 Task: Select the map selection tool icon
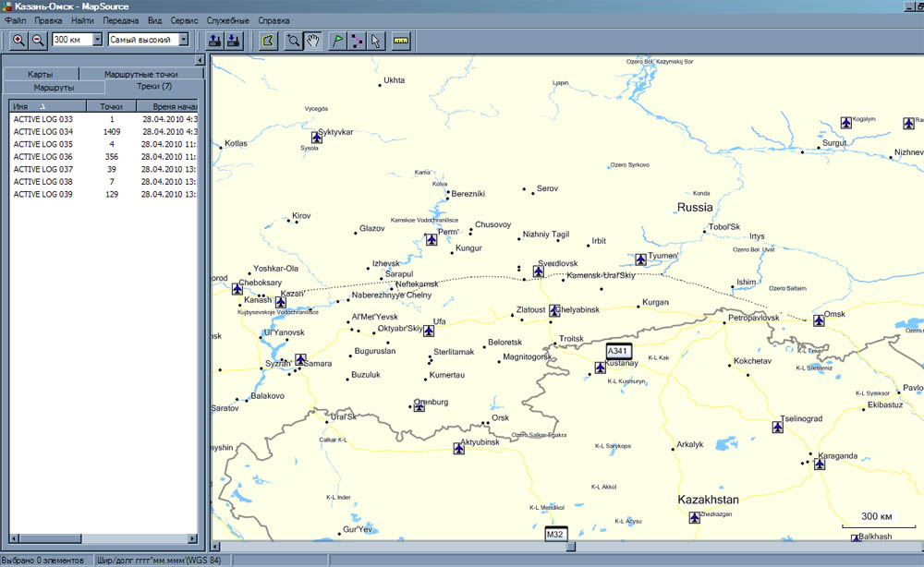click(x=267, y=40)
